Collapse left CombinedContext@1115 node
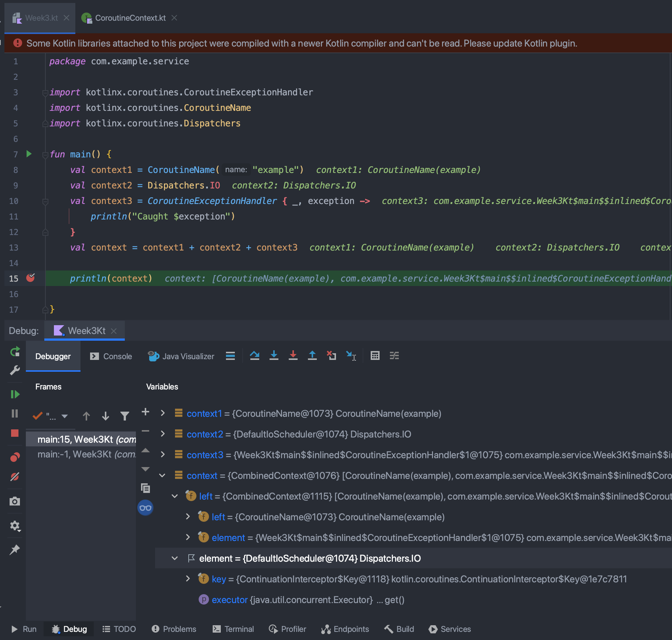 (175, 496)
